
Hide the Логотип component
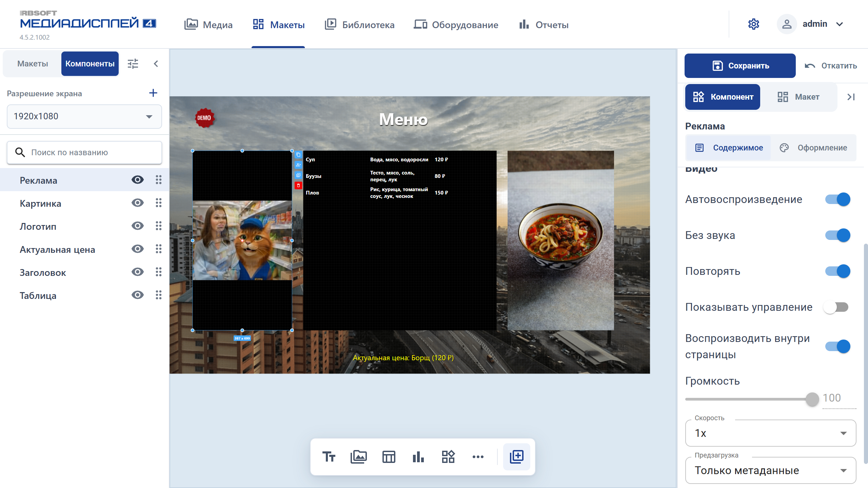click(x=137, y=226)
